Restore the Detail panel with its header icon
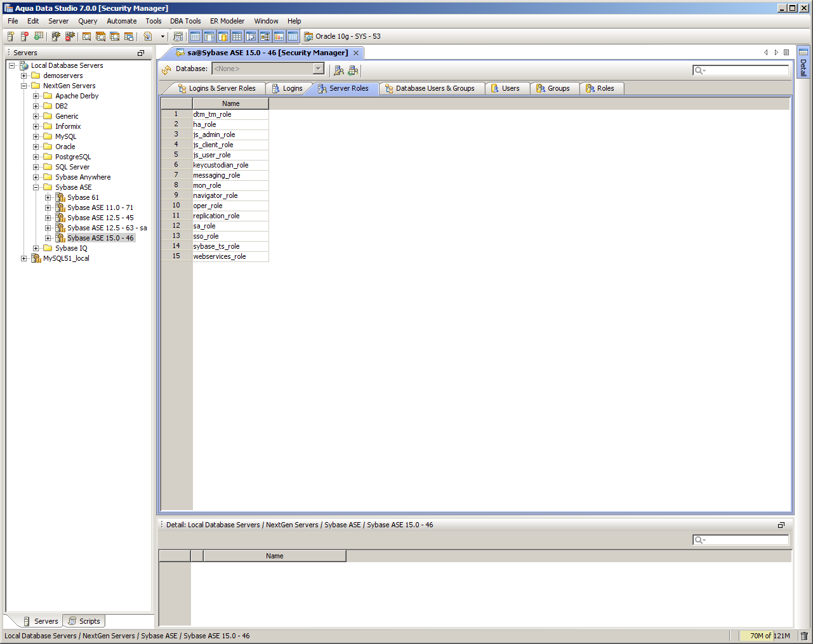 781,525
